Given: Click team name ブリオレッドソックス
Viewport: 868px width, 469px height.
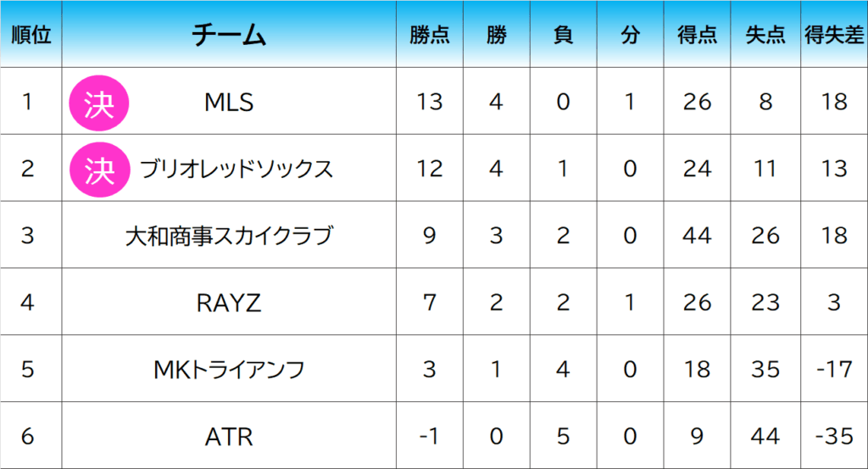Looking at the screenshot, I should [x=236, y=169].
